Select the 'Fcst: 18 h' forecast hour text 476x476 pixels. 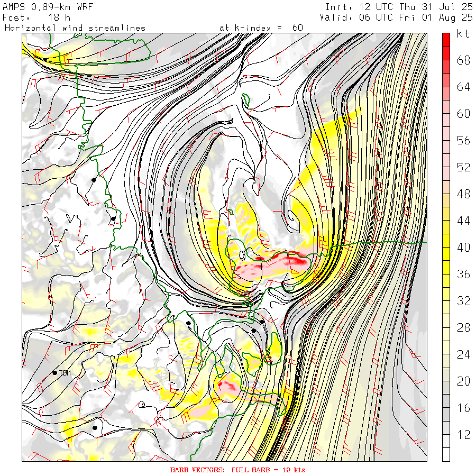[x=36, y=17]
